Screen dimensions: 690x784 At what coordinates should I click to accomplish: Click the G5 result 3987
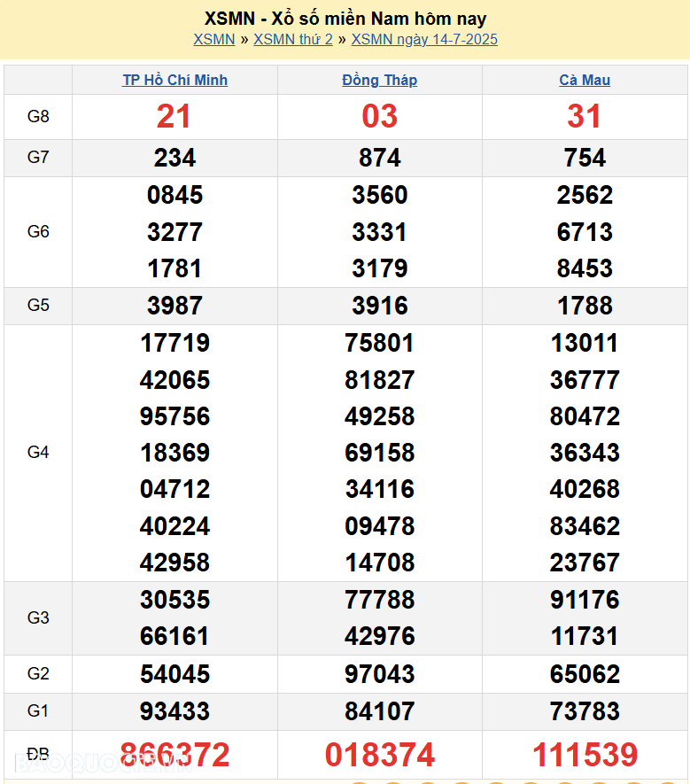pos(174,306)
